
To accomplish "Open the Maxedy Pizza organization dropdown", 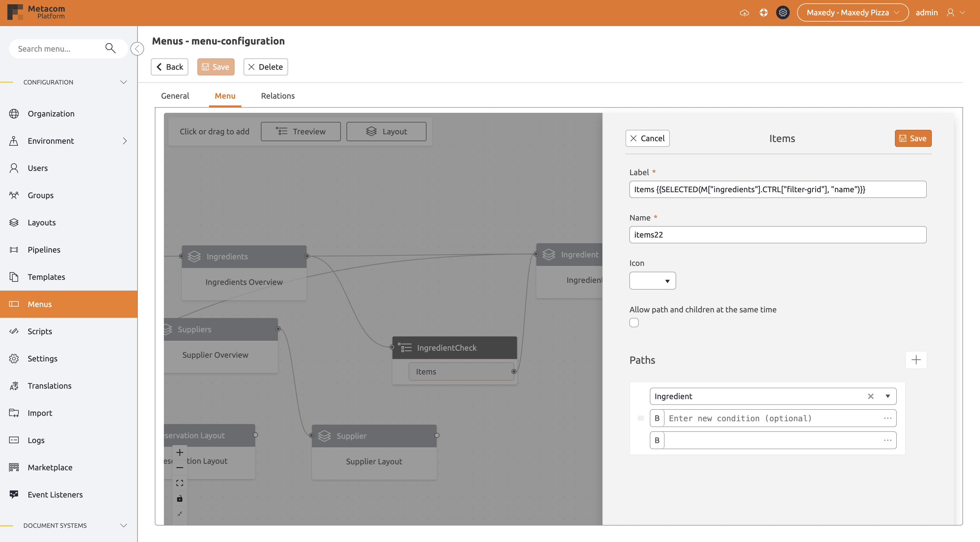I will point(853,12).
